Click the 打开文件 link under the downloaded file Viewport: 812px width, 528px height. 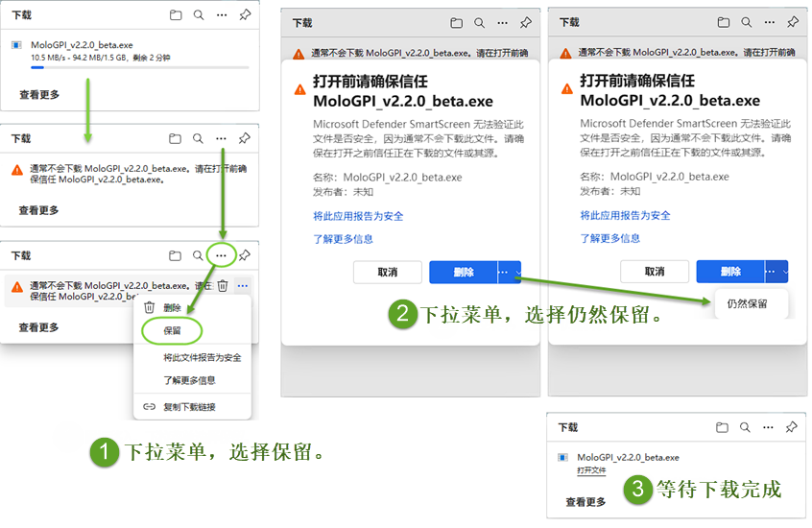pyautogui.click(x=591, y=471)
